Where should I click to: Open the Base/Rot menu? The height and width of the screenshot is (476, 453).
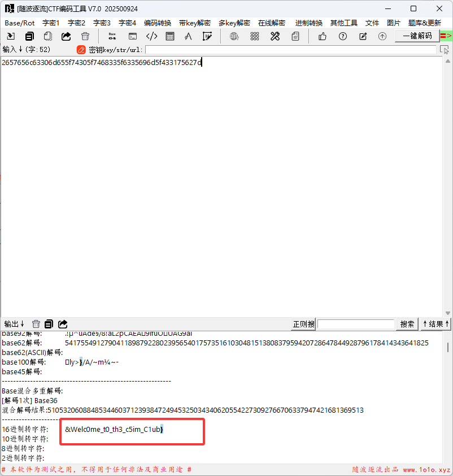click(x=20, y=23)
